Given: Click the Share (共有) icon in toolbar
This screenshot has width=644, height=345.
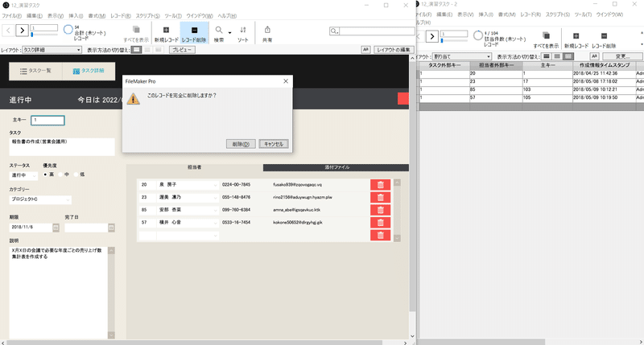Looking at the screenshot, I should pos(267,30).
